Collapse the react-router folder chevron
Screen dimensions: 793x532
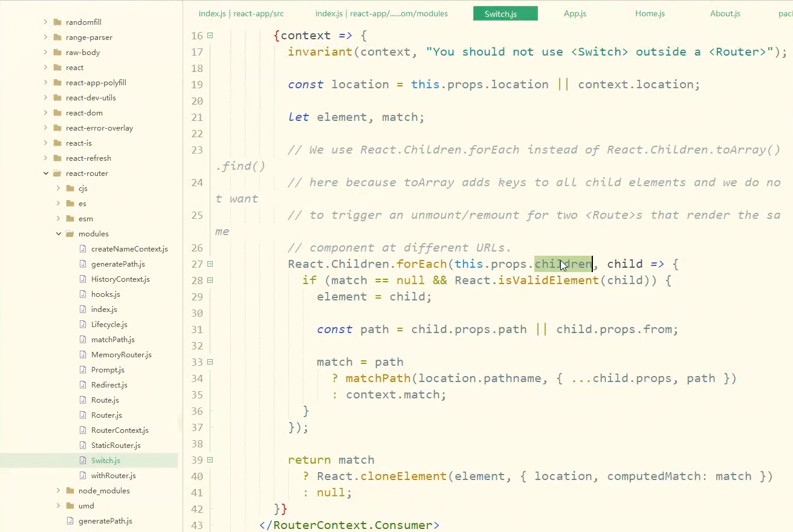(45, 173)
